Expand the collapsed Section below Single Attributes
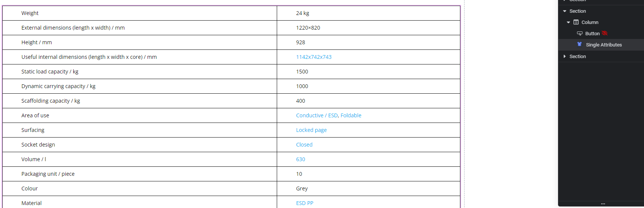This screenshot has width=644, height=208. pyautogui.click(x=564, y=56)
